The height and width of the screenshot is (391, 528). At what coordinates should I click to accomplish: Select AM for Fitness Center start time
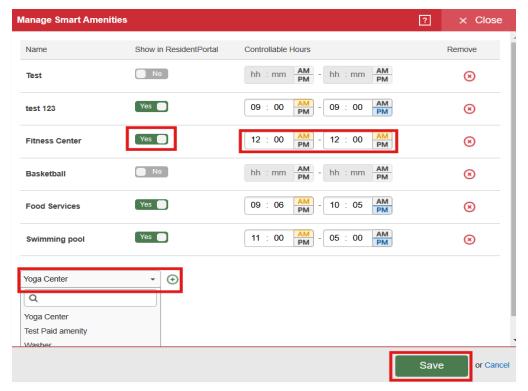point(303,136)
